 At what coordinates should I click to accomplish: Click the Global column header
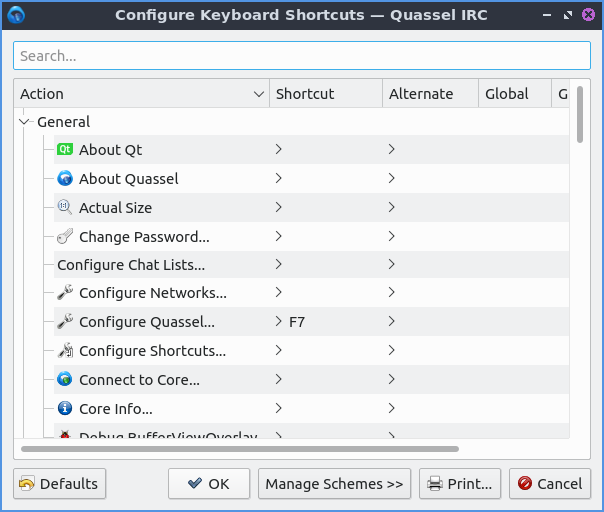[514, 94]
